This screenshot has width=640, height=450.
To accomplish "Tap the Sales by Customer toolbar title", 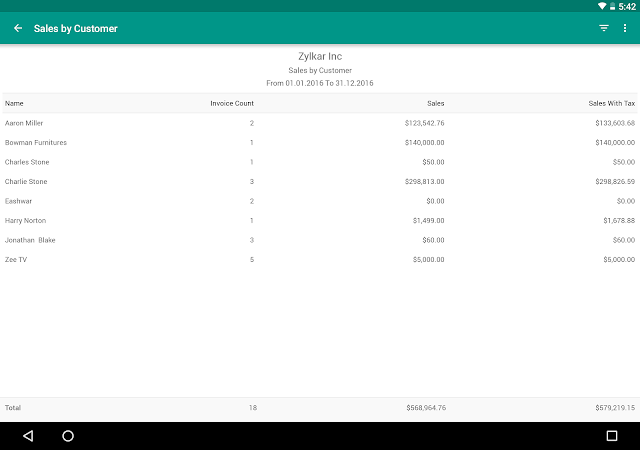I will coord(76,29).
